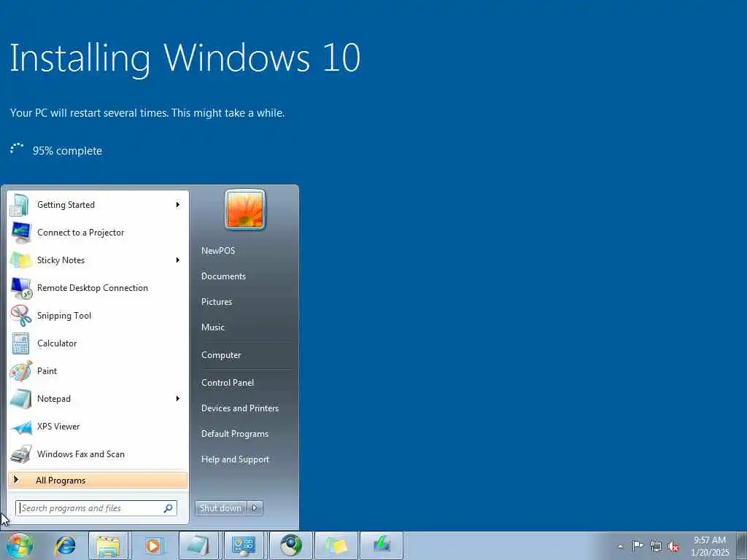Screen dimensions: 747x560
Task: Open Action Center flag icon
Action: point(638,545)
